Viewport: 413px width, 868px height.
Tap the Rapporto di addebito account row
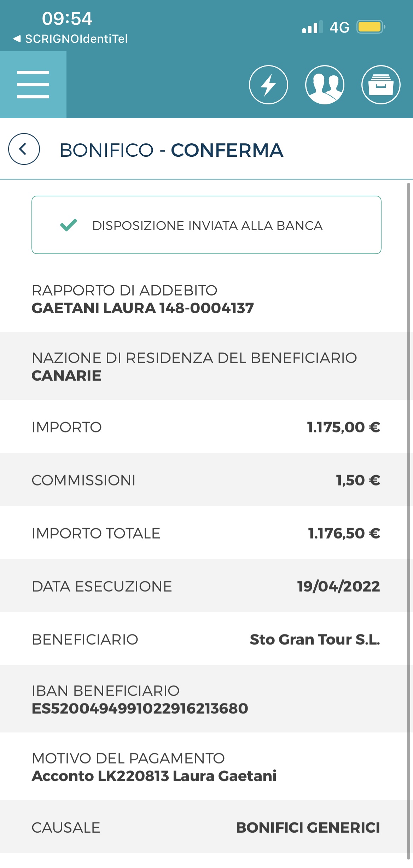coord(206,299)
